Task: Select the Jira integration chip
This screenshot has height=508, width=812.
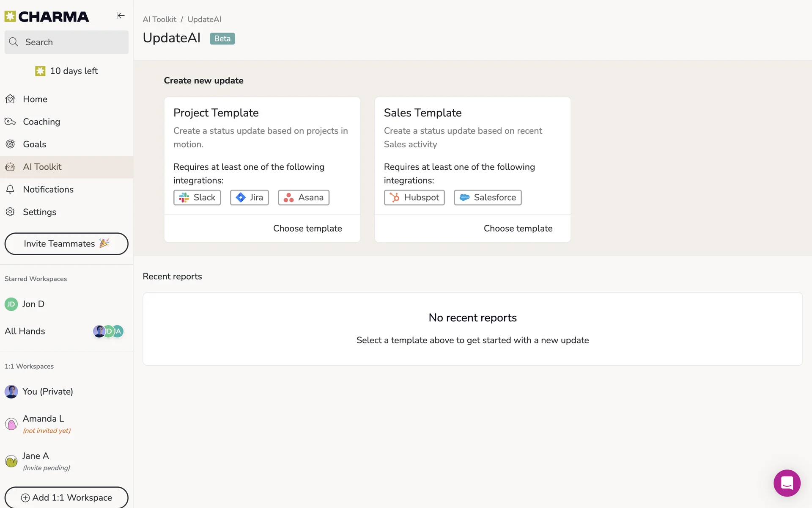Action: point(249,197)
